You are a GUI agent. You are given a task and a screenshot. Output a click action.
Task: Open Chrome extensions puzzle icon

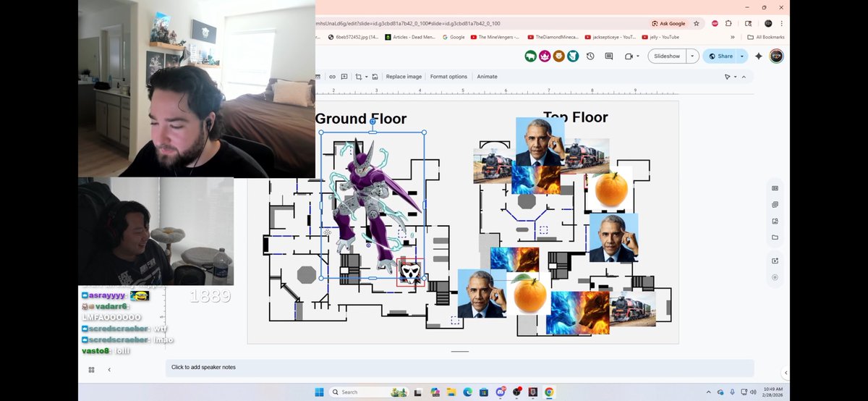click(728, 23)
